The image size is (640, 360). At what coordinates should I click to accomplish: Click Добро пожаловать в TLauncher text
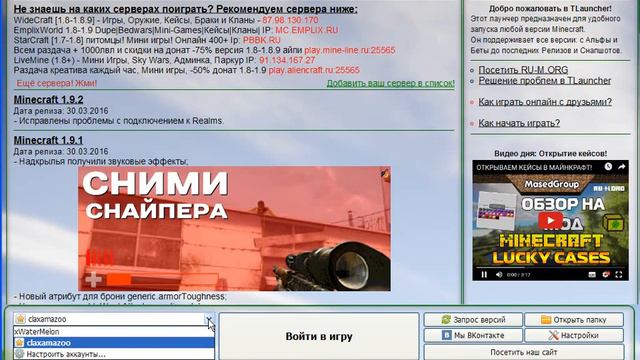click(x=550, y=8)
